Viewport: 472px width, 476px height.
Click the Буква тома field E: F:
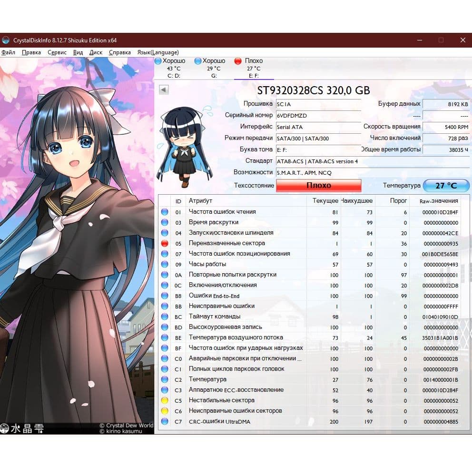tap(318, 150)
